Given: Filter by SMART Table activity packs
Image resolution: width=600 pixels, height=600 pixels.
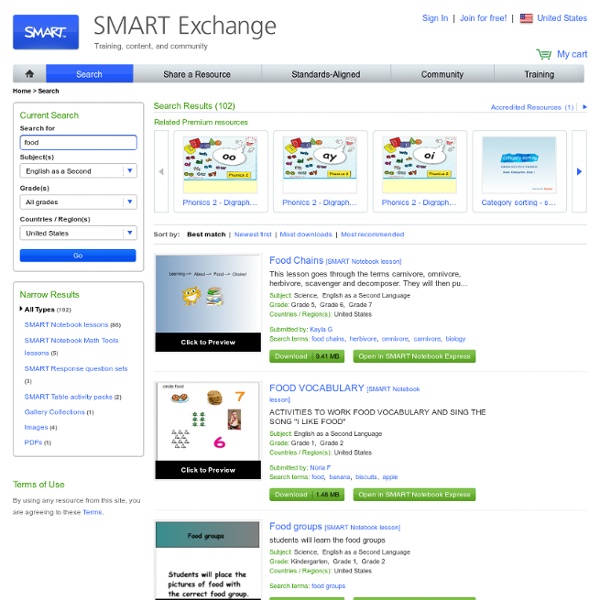Looking at the screenshot, I should pyautogui.click(x=68, y=397).
